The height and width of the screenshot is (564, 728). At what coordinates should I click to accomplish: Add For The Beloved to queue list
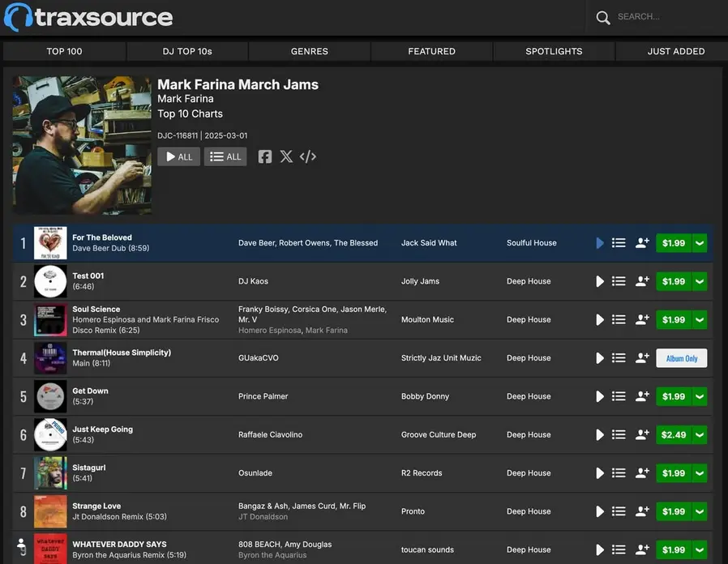tap(619, 243)
